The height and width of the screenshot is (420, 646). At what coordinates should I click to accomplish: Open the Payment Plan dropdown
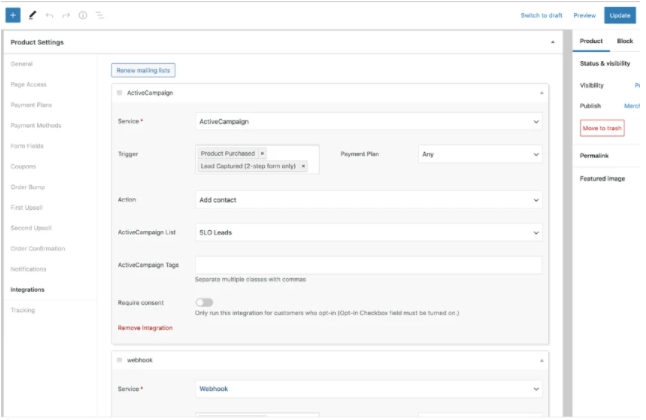pos(480,154)
